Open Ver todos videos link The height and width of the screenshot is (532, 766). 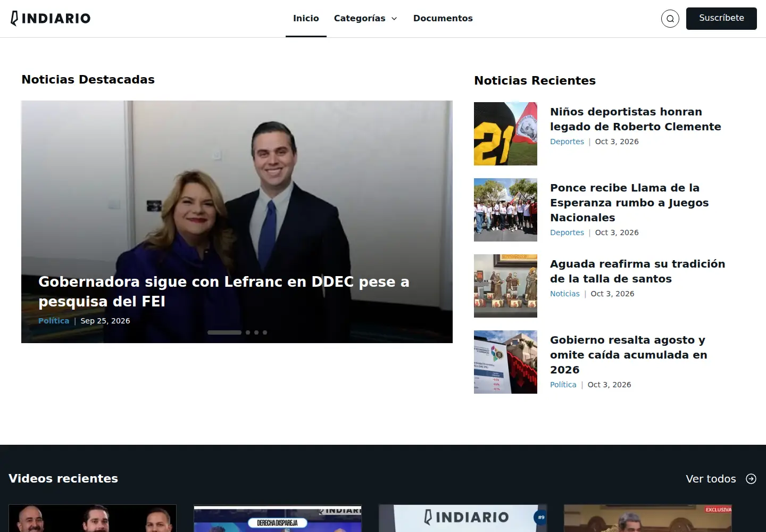tap(711, 479)
